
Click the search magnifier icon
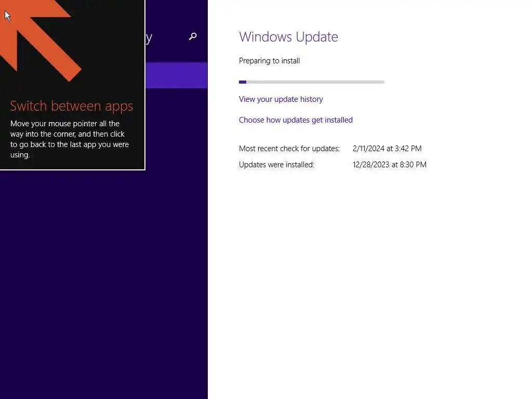[x=193, y=36]
